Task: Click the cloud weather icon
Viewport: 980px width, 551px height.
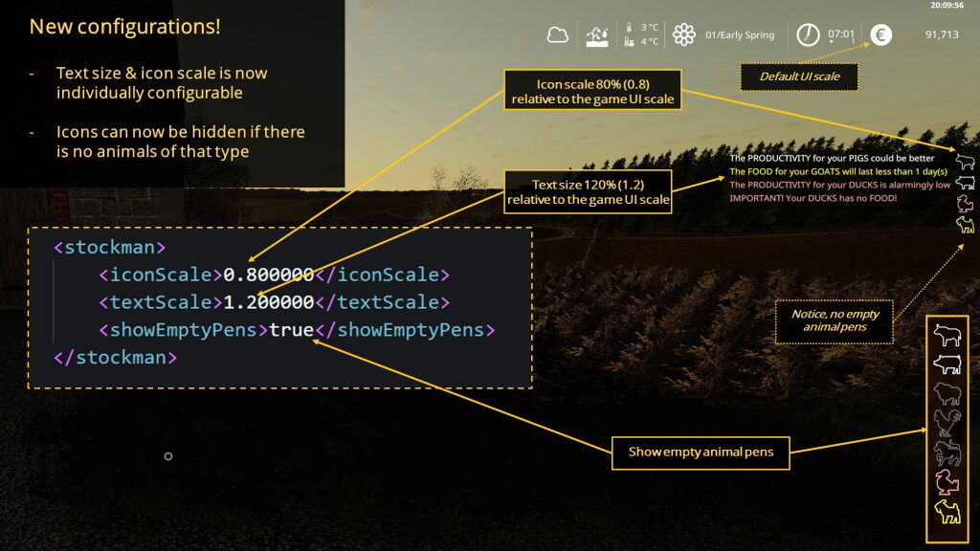Action: tap(558, 35)
